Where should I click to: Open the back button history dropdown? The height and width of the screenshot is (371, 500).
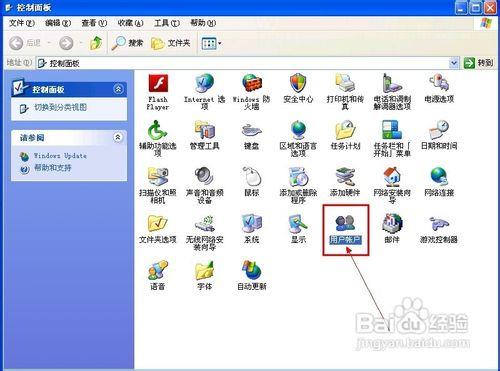[49, 43]
